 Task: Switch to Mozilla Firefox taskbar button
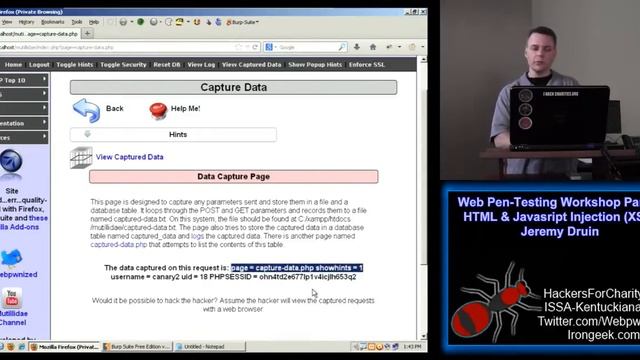pos(64,347)
